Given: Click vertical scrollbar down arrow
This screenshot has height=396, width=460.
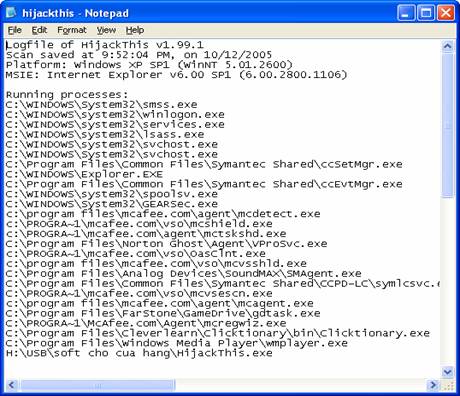Looking at the screenshot, I should pyautogui.click(x=447, y=371).
